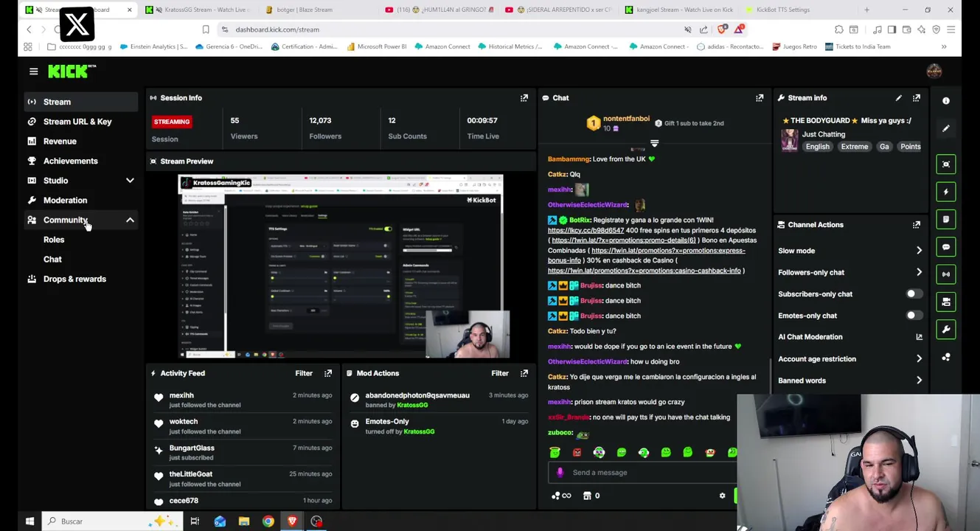Edit stream info with the pencil icon

point(898,97)
